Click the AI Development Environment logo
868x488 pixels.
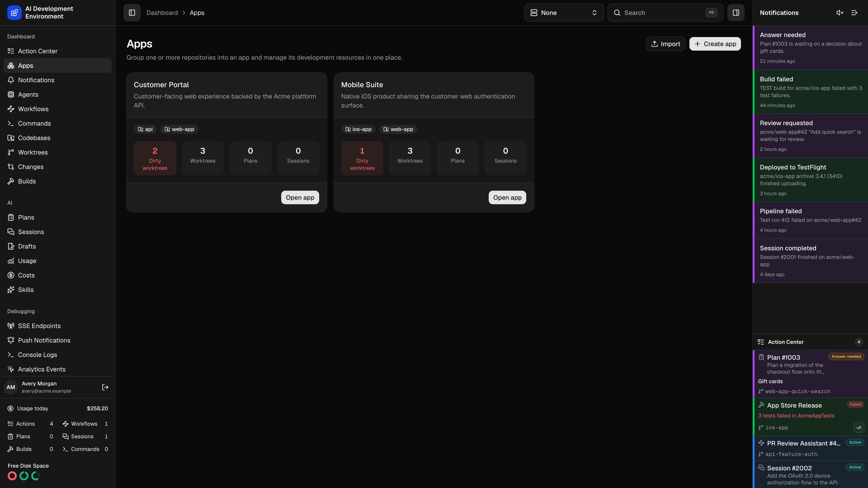pos(14,13)
